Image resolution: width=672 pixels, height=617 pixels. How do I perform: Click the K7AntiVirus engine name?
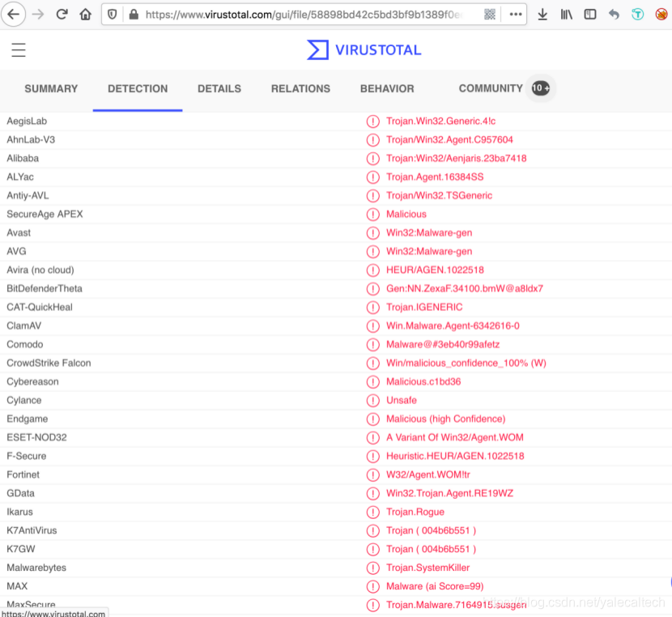coord(32,530)
